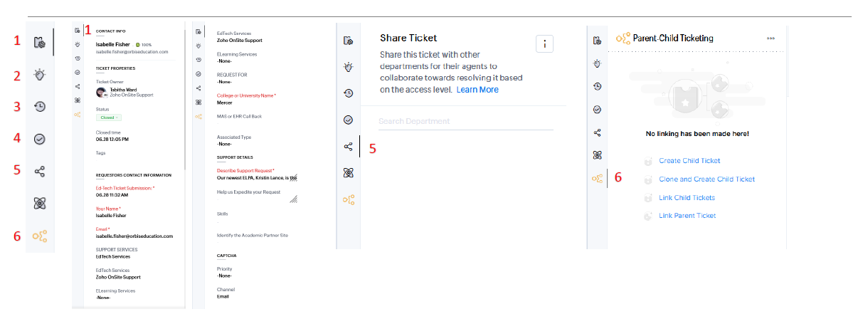Open the Closed status dropdown
This screenshot has width=868, height=319.
(x=110, y=117)
